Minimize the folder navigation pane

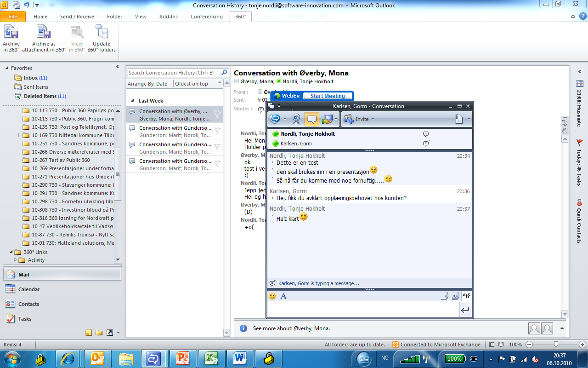[x=118, y=68]
